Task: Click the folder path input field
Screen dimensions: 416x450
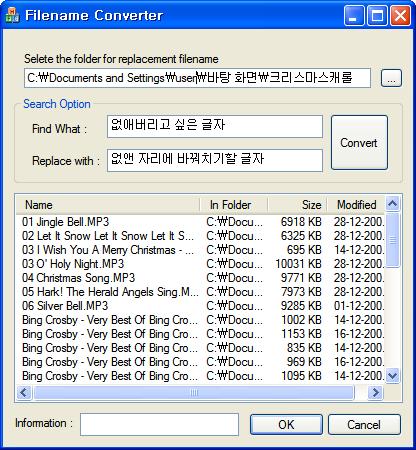Action: pyautogui.click(x=197, y=78)
